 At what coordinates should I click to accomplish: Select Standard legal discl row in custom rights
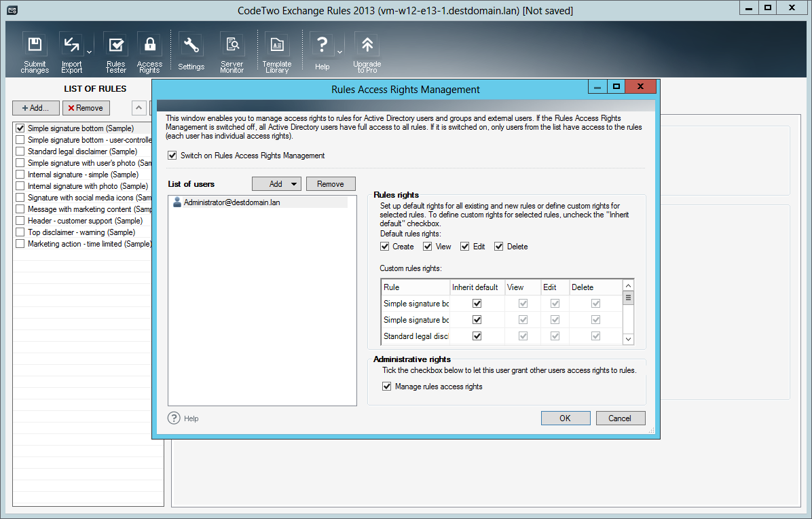tap(416, 336)
